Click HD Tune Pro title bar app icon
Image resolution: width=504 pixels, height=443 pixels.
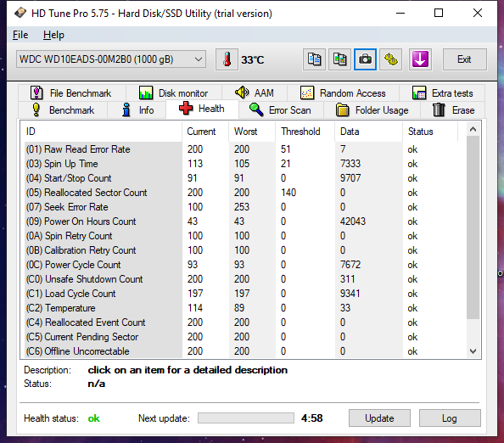(20, 14)
